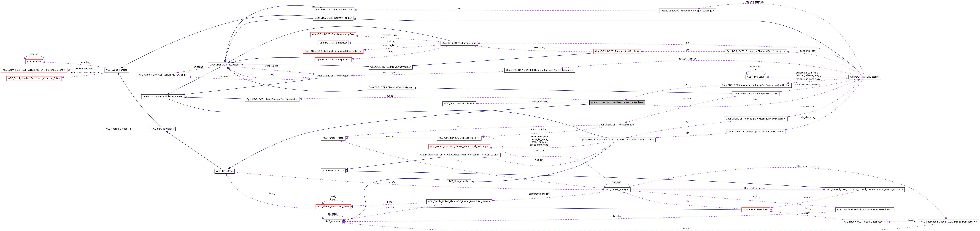Image resolution: width=980 pixels, height=231 pixels.
Task: Click the OpenDDS::DCPS::RcObject node
Action: click(x=224, y=65)
